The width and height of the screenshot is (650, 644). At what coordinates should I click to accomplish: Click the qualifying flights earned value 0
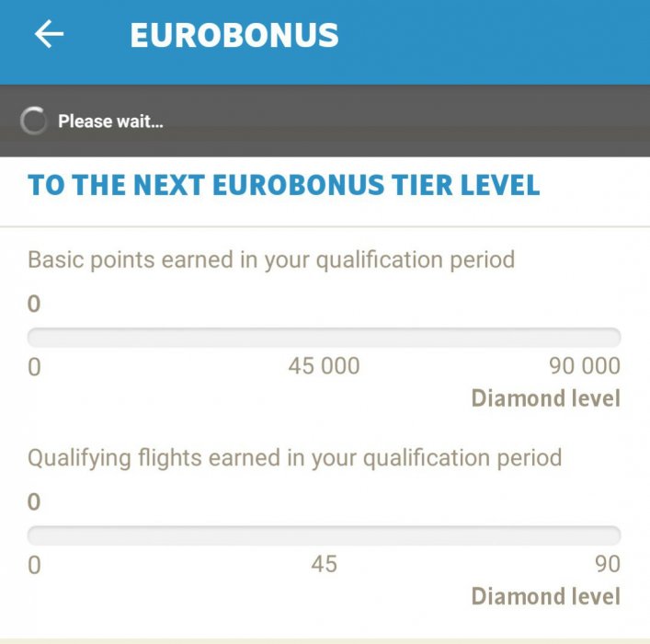click(34, 501)
